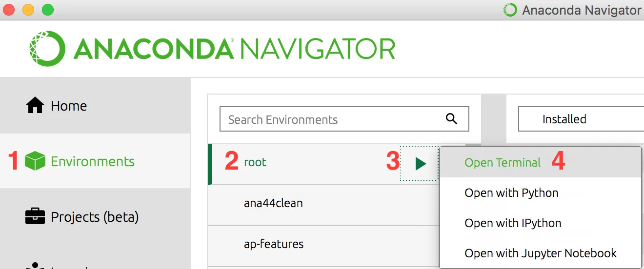Open the Installed packages filter dropdown
644x269 pixels.
pyautogui.click(x=581, y=119)
